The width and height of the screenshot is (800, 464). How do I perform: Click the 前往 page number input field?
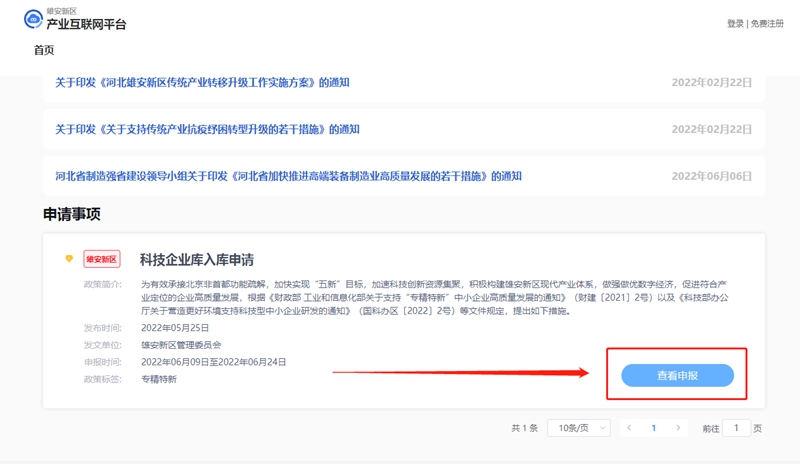[x=736, y=428]
